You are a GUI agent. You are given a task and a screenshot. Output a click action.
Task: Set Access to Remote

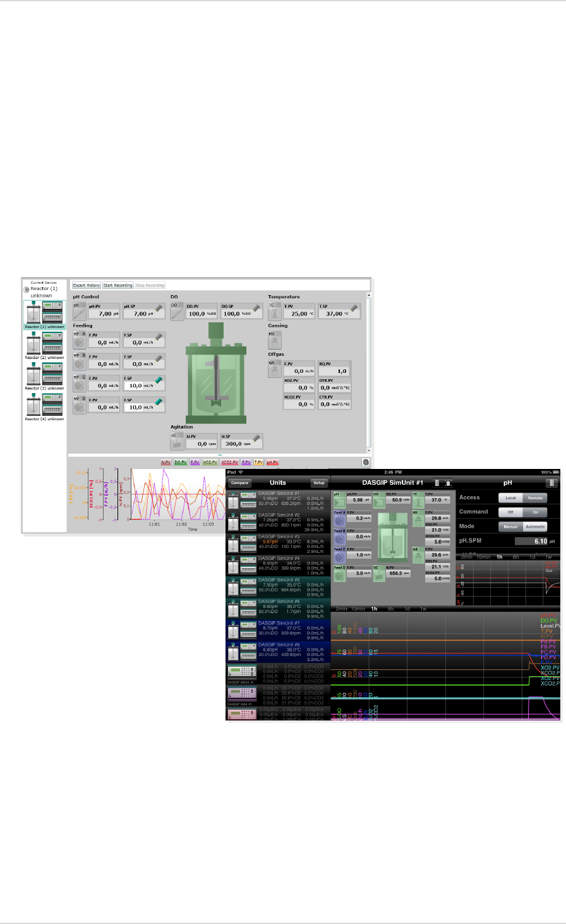point(535,498)
